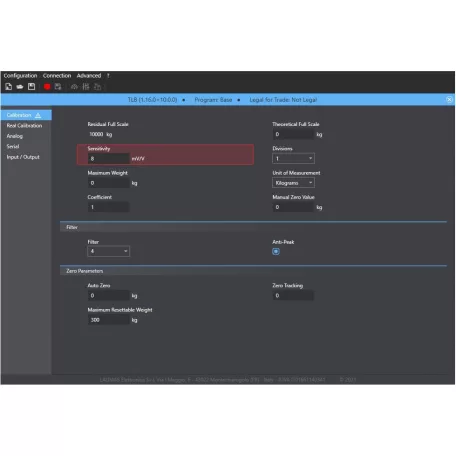Screen dimensions: 456x456
Task: Toggle the Anti-Peak option
Action: point(276,251)
